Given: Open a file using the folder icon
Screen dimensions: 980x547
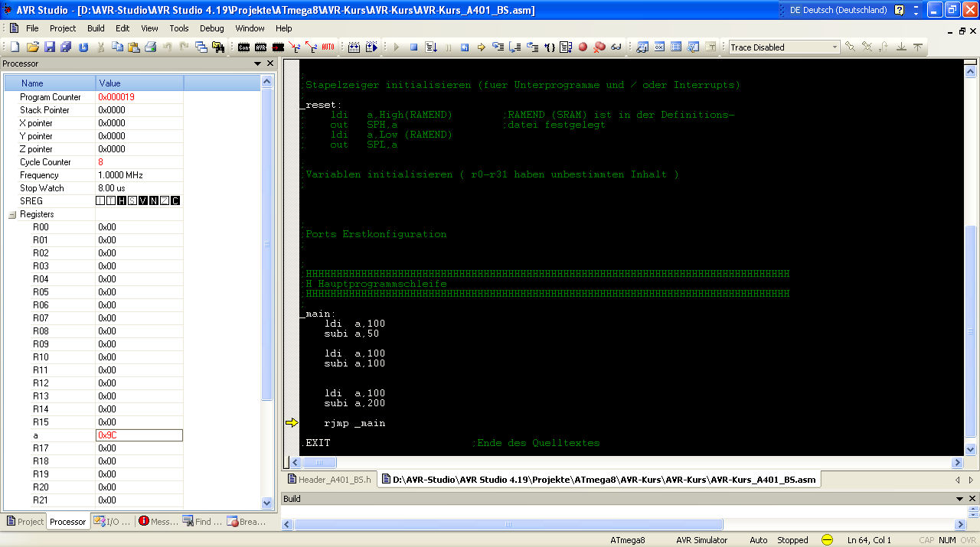Looking at the screenshot, I should 33,47.
